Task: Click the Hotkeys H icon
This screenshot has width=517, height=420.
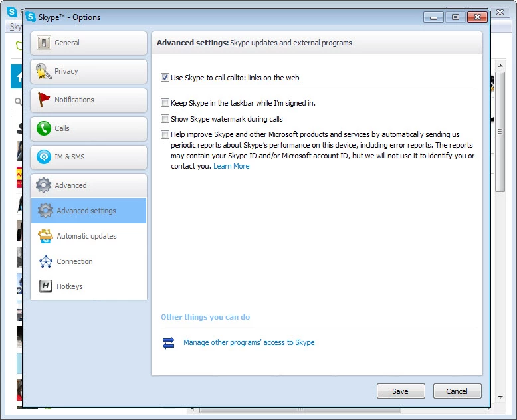Action: (45, 287)
